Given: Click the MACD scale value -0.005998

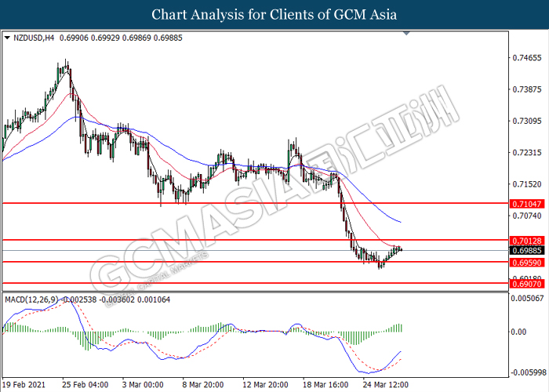Looking at the screenshot, I should (x=529, y=372).
